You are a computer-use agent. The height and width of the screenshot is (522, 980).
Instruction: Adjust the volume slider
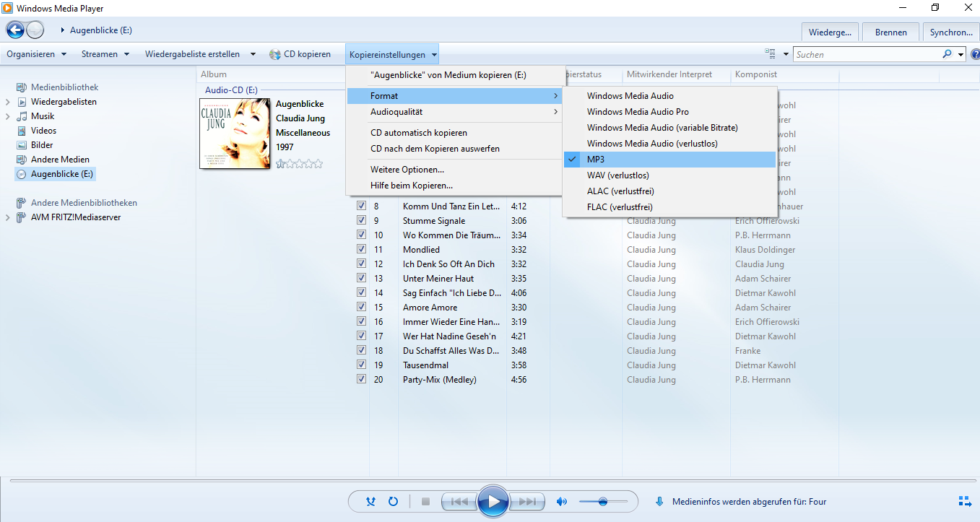(602, 501)
